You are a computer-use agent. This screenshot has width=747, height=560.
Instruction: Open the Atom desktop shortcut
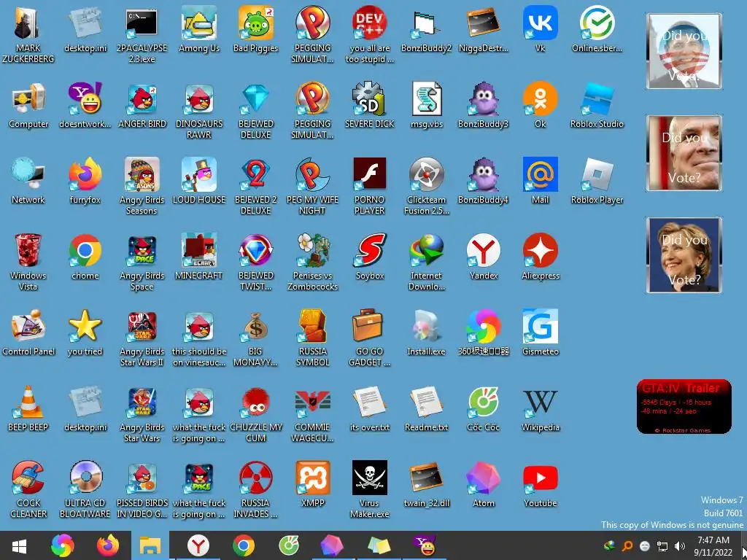pos(483,484)
